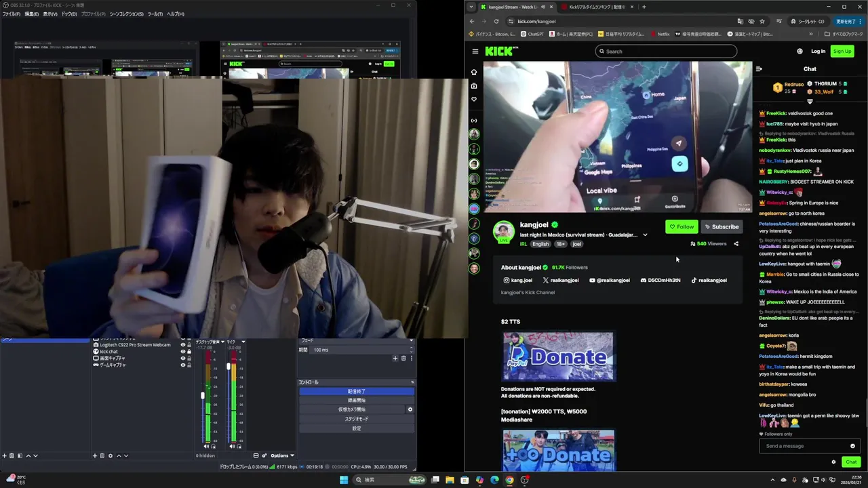Open Kick browse icon in sidebar
868x488 pixels.
[474, 85]
